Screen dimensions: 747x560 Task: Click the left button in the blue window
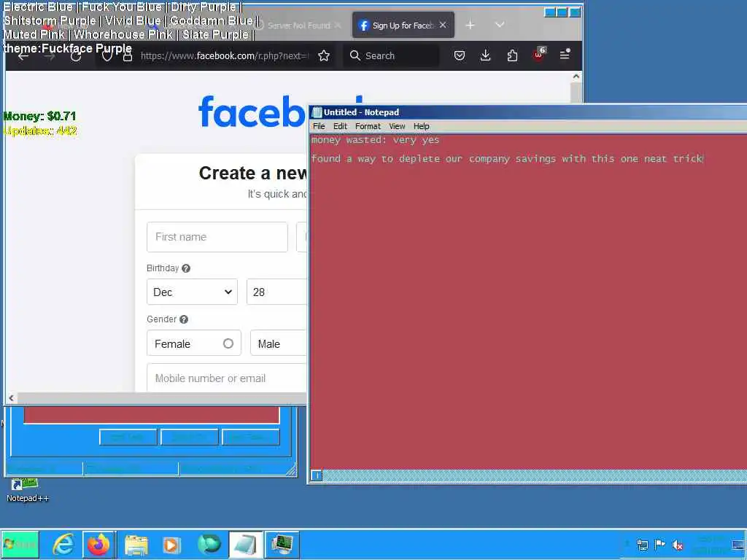[x=128, y=437]
